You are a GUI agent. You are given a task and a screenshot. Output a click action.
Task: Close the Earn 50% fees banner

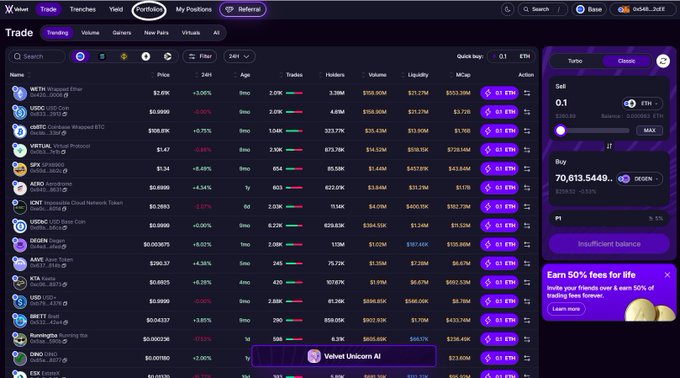[667, 275]
